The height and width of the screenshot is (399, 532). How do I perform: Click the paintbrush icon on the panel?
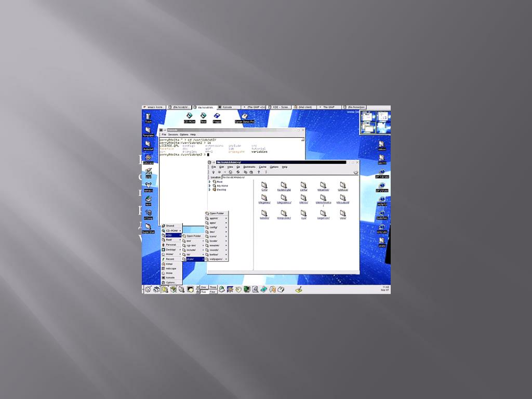299,289
